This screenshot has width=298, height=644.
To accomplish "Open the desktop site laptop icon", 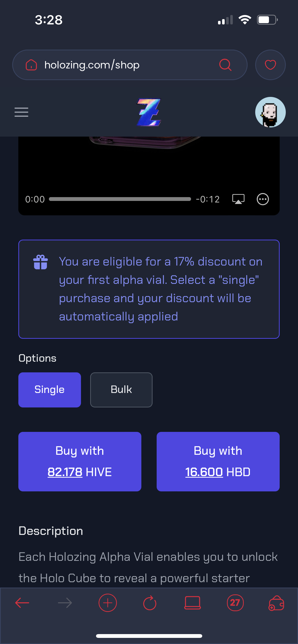I will tap(193, 603).
